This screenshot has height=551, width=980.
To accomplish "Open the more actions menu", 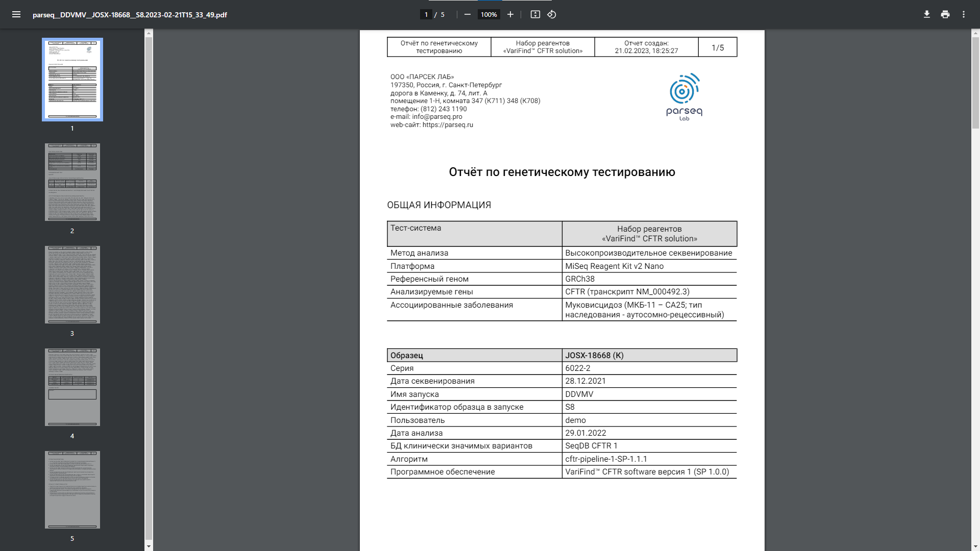I will (x=964, y=15).
